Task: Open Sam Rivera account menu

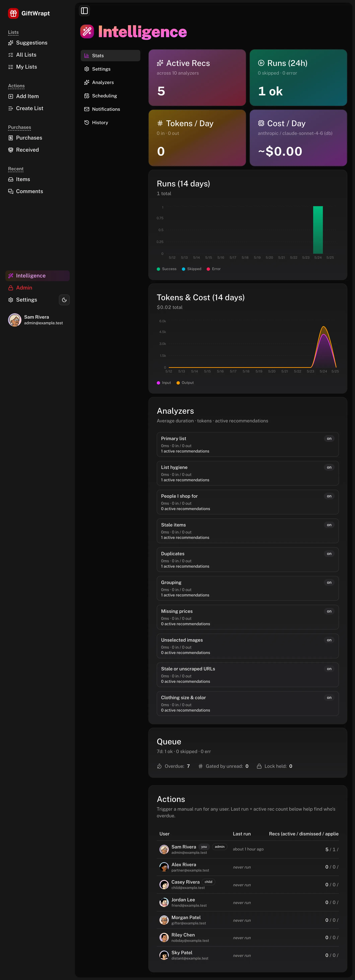Action: tap(37, 320)
